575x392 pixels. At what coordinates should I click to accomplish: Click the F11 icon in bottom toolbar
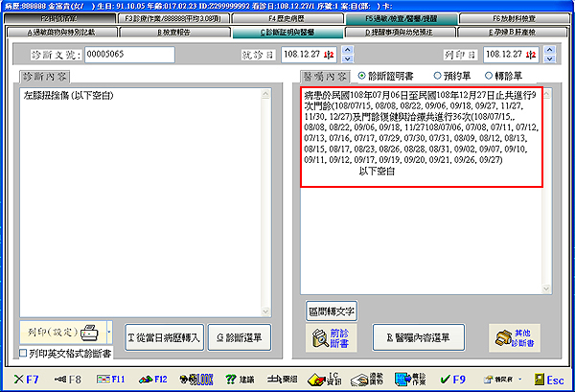click(x=110, y=380)
